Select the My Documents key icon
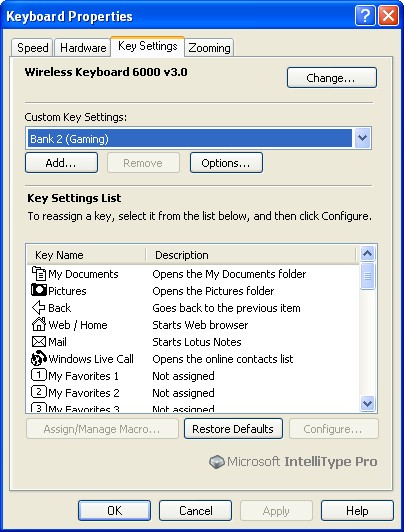Screen dimensions: 404x532 (39, 273)
